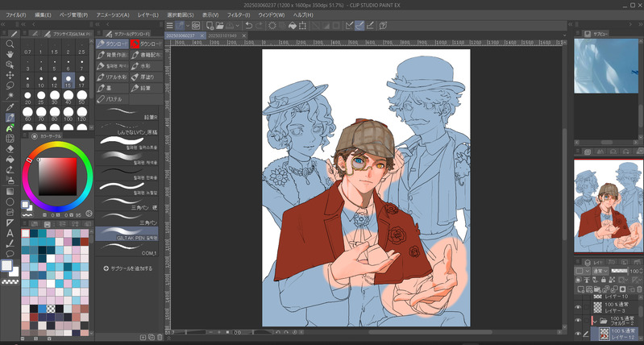
Task: Hide レイヤー 3 using its eye icon
Action: click(577, 307)
